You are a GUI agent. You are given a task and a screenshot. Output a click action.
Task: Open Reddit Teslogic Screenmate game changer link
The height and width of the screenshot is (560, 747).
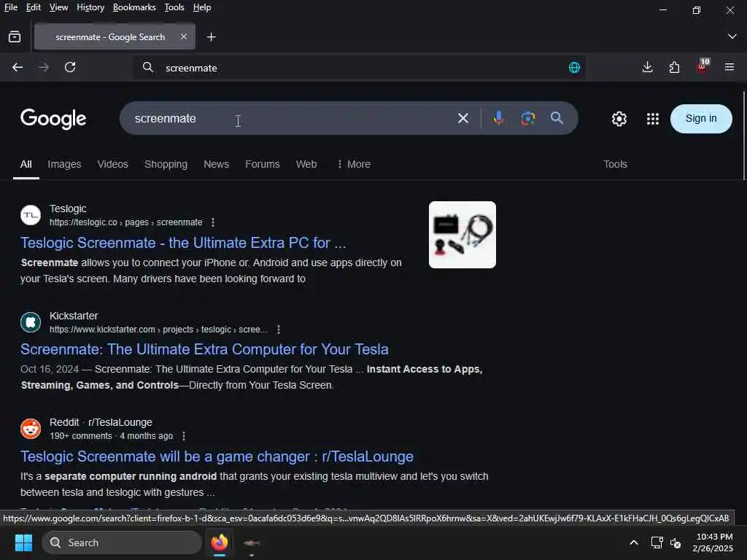tap(217, 456)
